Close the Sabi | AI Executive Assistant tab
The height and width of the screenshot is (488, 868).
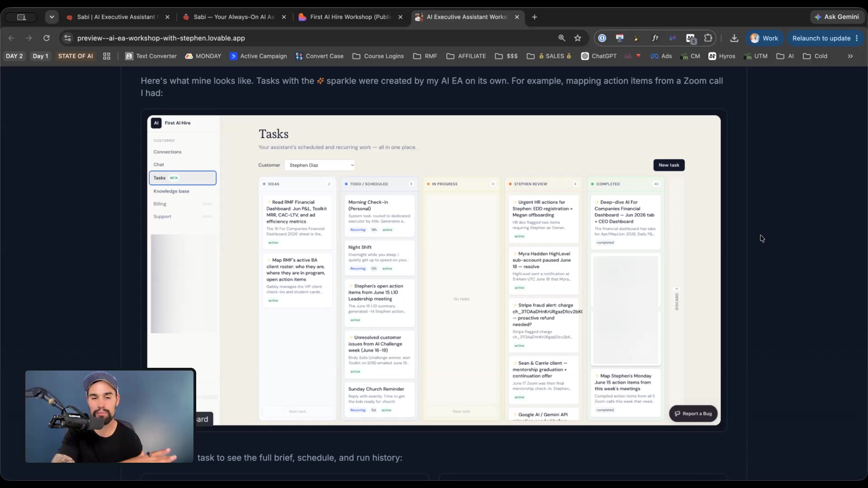[x=167, y=17]
